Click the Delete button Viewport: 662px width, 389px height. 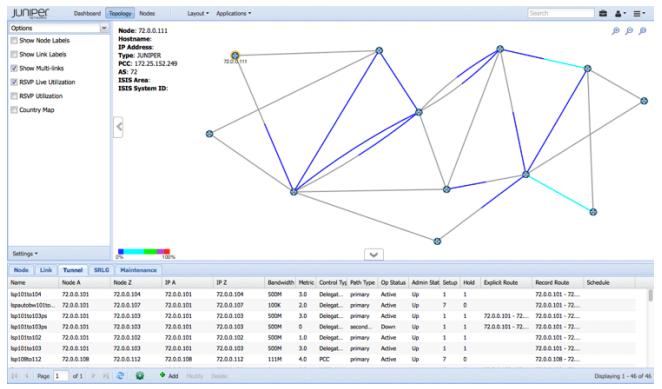(219, 375)
